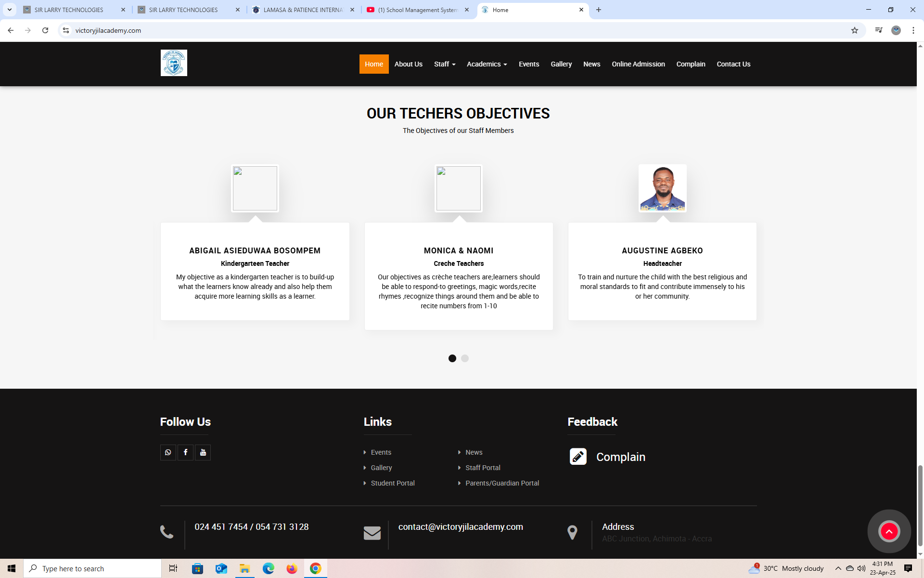Click the Facebook icon under Follow Us

[x=185, y=452]
